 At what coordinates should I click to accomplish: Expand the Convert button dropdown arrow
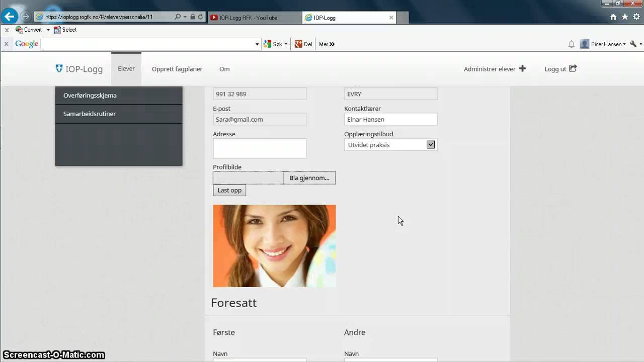48,30
